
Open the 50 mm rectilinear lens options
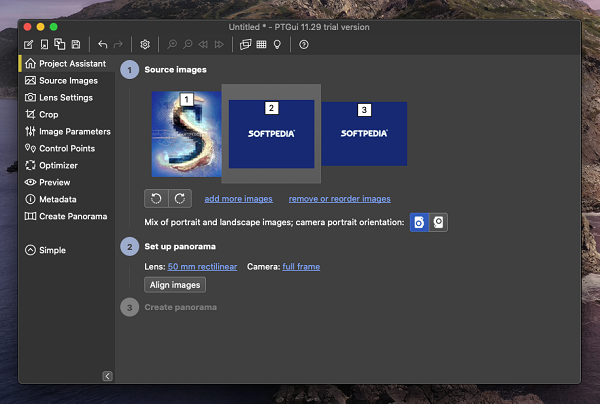point(203,266)
